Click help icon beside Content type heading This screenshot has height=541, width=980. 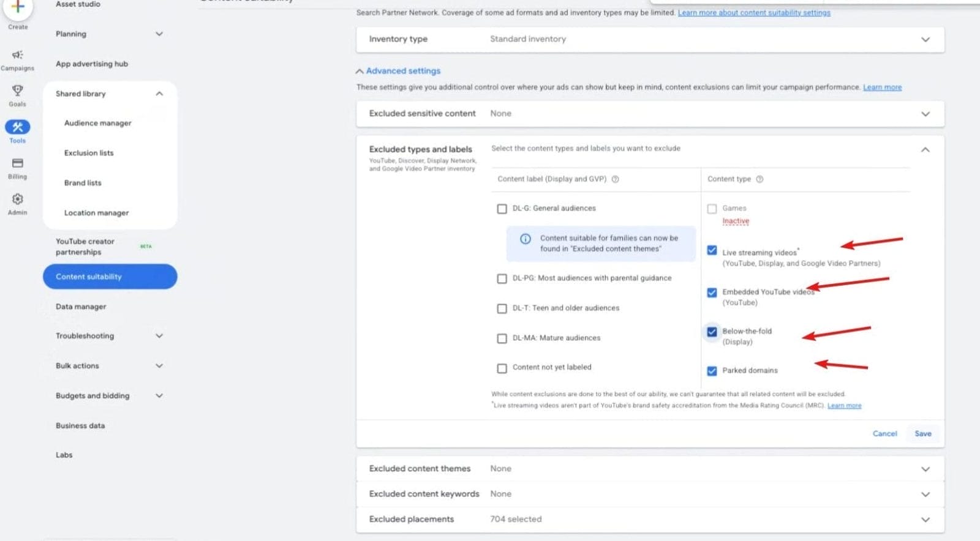[759, 179]
